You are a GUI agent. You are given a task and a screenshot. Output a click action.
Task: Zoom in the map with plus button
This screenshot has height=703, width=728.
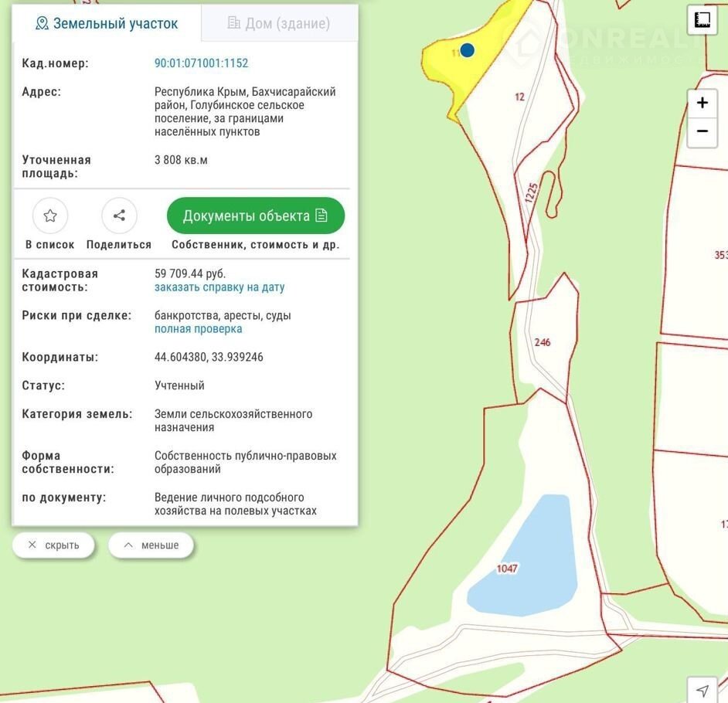point(702,104)
